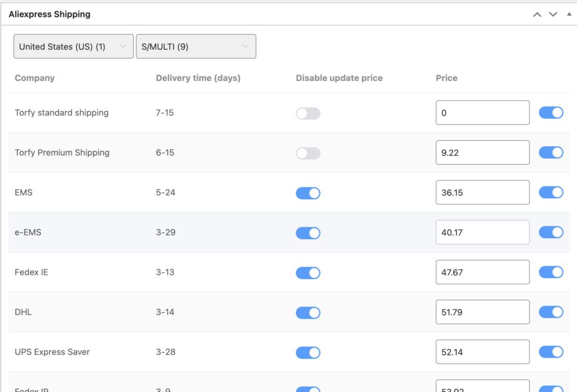Turn off disable-update-price toggle for Fedex IE

point(308,273)
